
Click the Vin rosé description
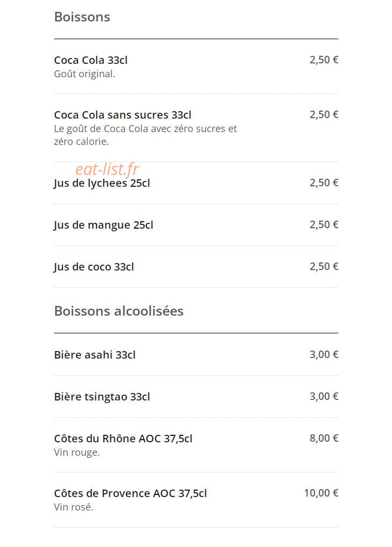pyautogui.click(x=74, y=507)
